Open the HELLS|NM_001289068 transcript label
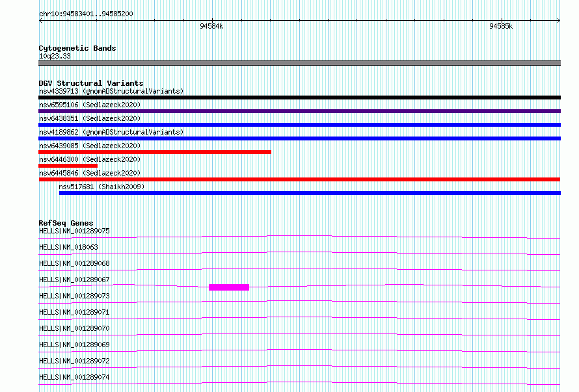This screenshot has height=392, width=579. click(74, 264)
